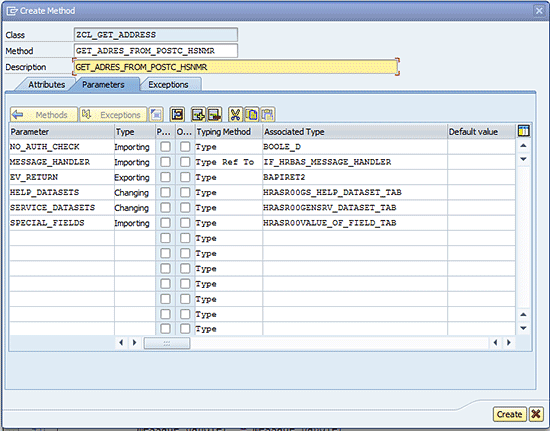The height and width of the screenshot is (431, 550).
Task: Click the icon left of Insert Row
Action: click(x=177, y=115)
